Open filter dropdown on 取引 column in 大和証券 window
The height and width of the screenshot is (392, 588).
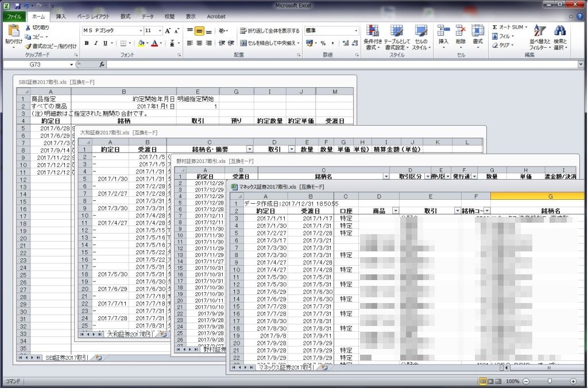click(x=291, y=149)
